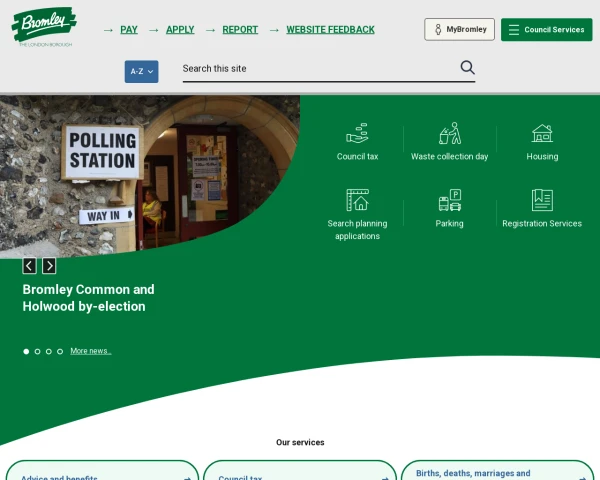Go to the APPLY link
Viewport: 600px width, 480px height.
coord(180,29)
